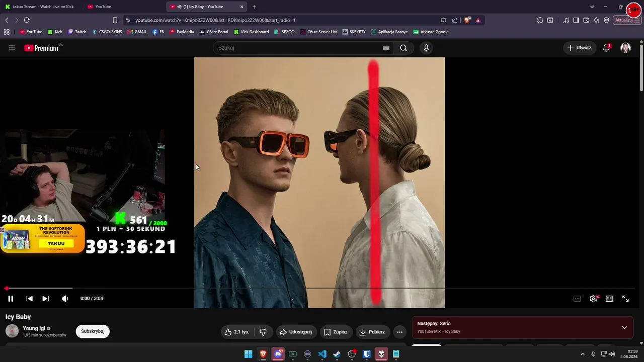
Task: Enter fullscreen video mode
Action: tap(625, 299)
